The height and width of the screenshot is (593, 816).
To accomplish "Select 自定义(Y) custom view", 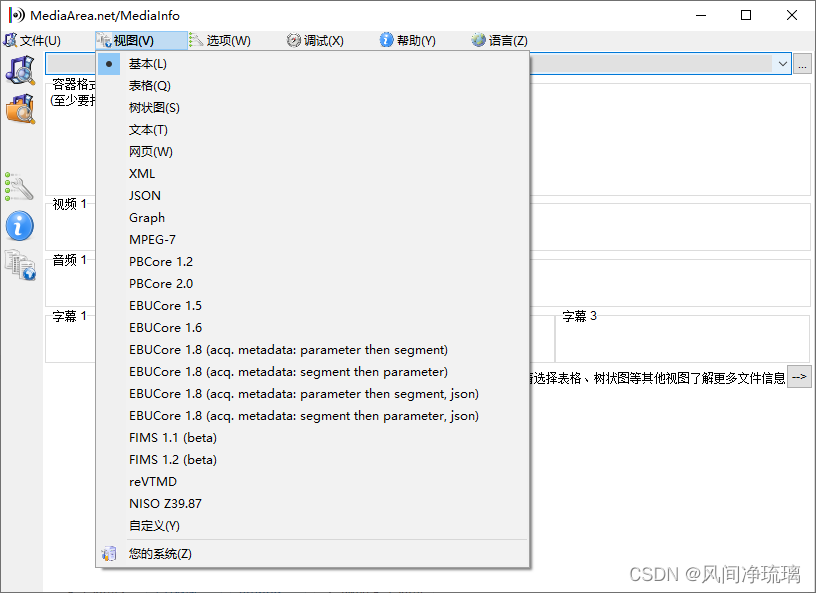I will [x=312, y=526].
